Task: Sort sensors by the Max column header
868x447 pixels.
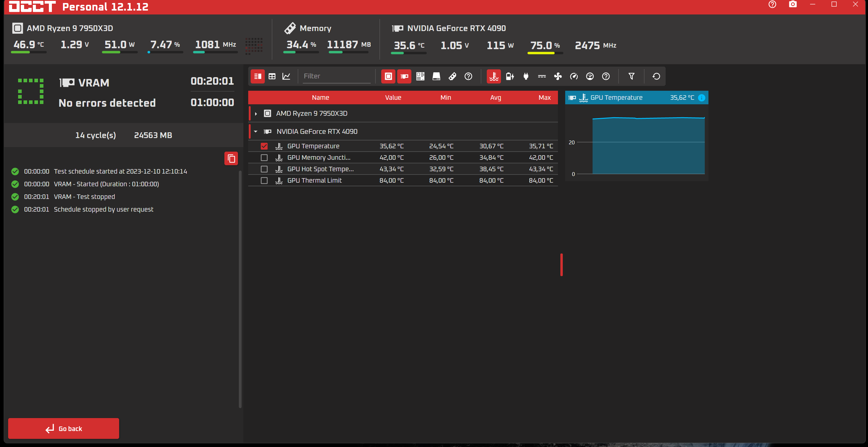Action: pos(544,97)
